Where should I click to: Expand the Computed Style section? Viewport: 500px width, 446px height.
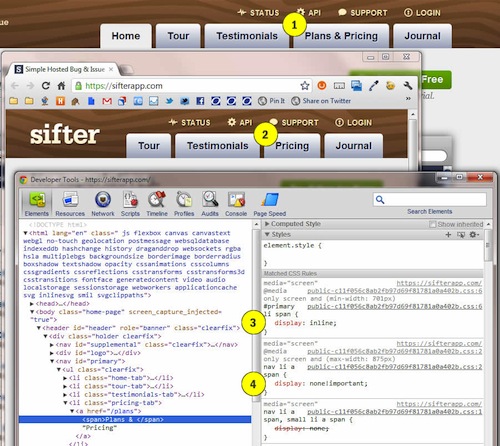pos(267,224)
